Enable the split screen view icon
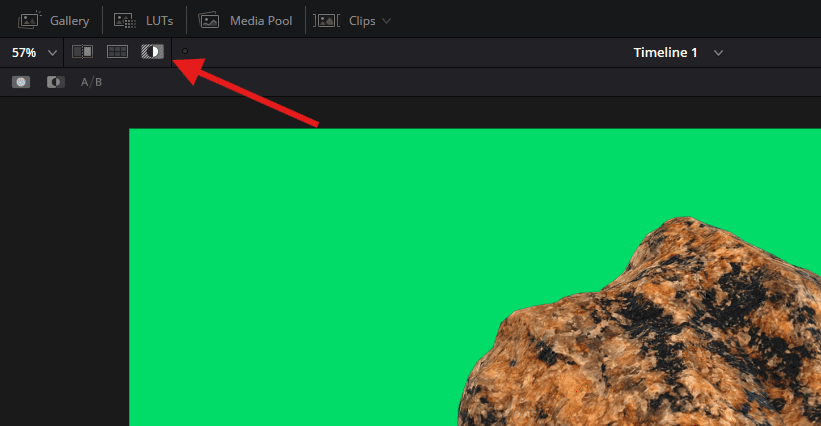 [117, 51]
